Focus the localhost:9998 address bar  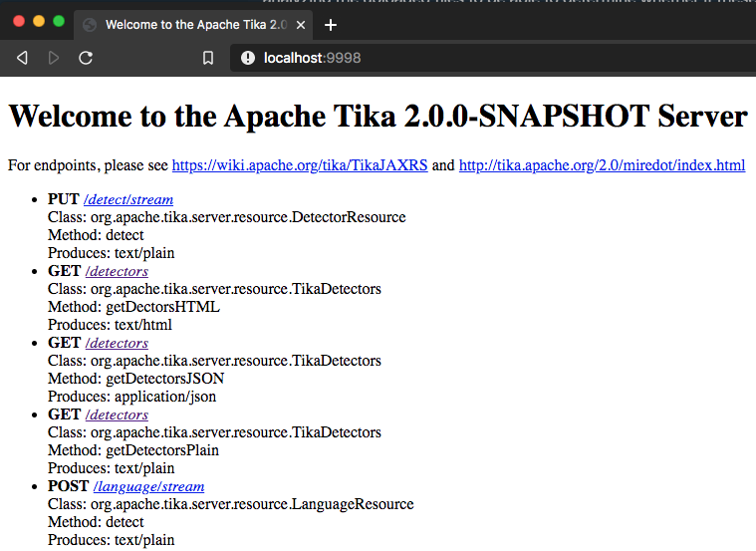pyautogui.click(x=493, y=58)
